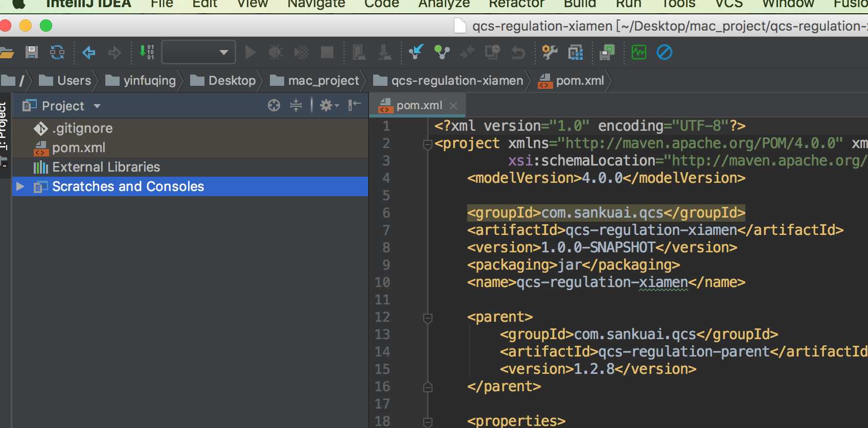Click the Forward navigation arrow
Image resolution: width=868 pixels, height=428 pixels.
pyautogui.click(x=115, y=52)
